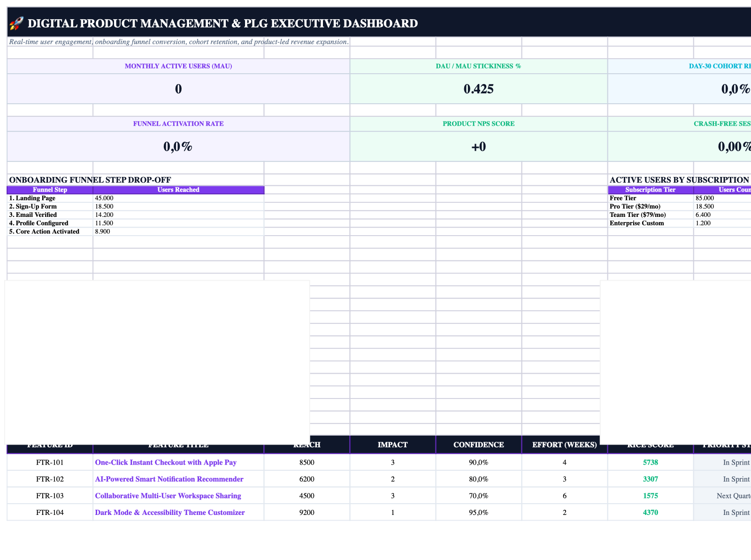
Task: Click the '3. Email Verified' row label
Action: (33, 215)
